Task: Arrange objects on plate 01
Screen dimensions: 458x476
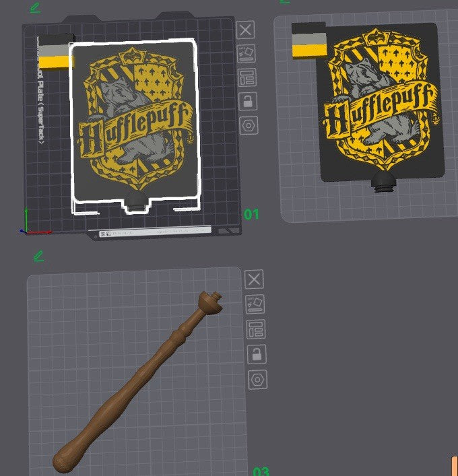Action: pos(247,77)
